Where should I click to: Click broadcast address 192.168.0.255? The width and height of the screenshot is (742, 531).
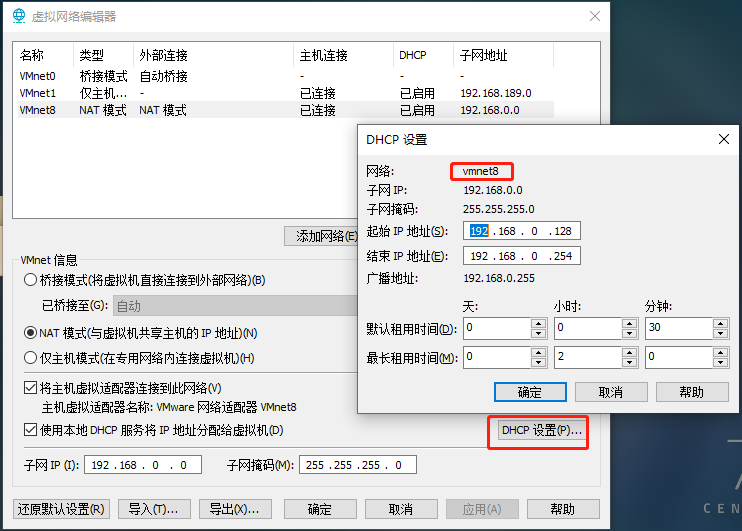499,278
